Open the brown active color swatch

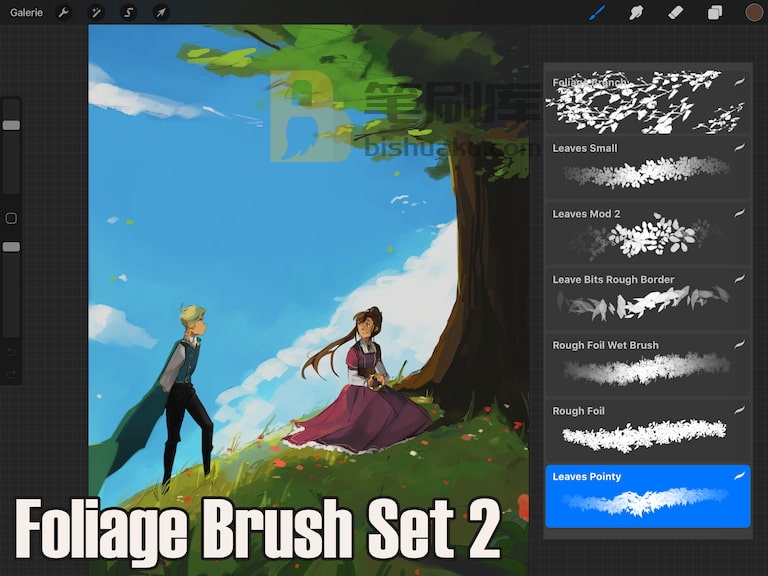(754, 12)
